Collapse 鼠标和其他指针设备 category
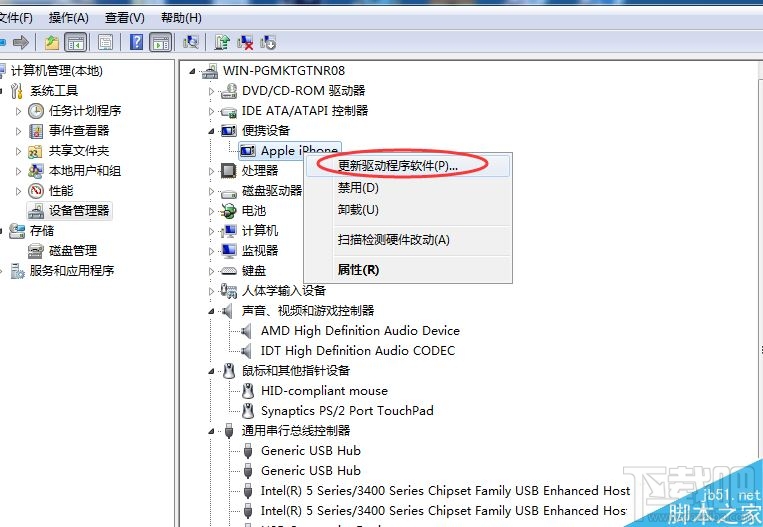Viewport: 763px width, 527px height. (211, 371)
